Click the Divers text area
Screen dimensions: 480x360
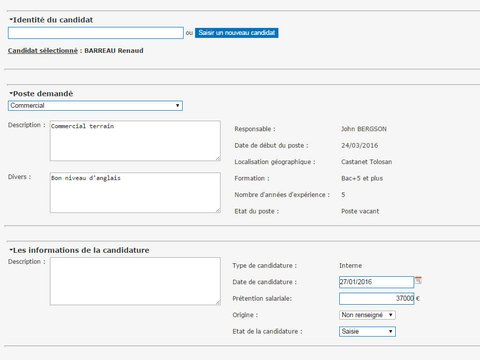tap(135, 193)
